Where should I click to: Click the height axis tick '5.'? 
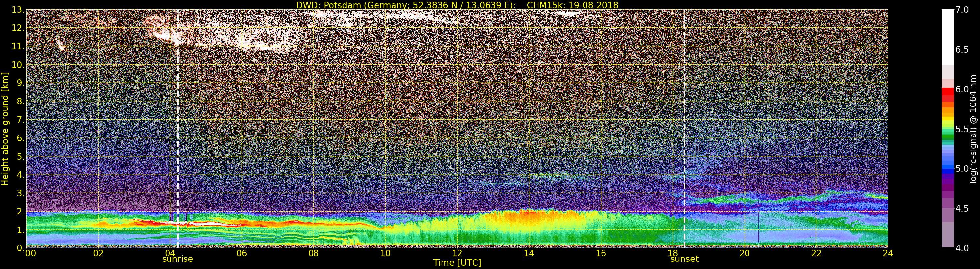[x=20, y=156]
